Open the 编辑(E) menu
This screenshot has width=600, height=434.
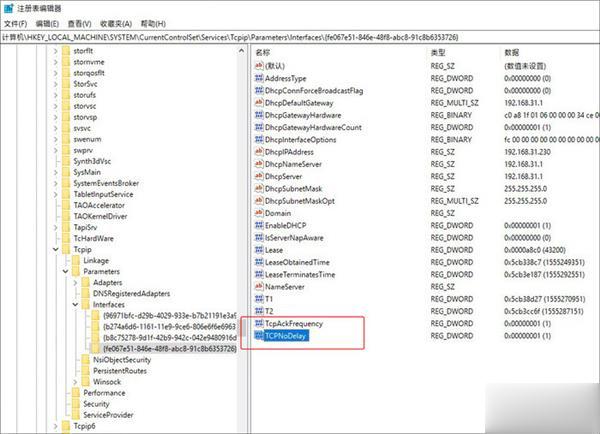click(47, 24)
